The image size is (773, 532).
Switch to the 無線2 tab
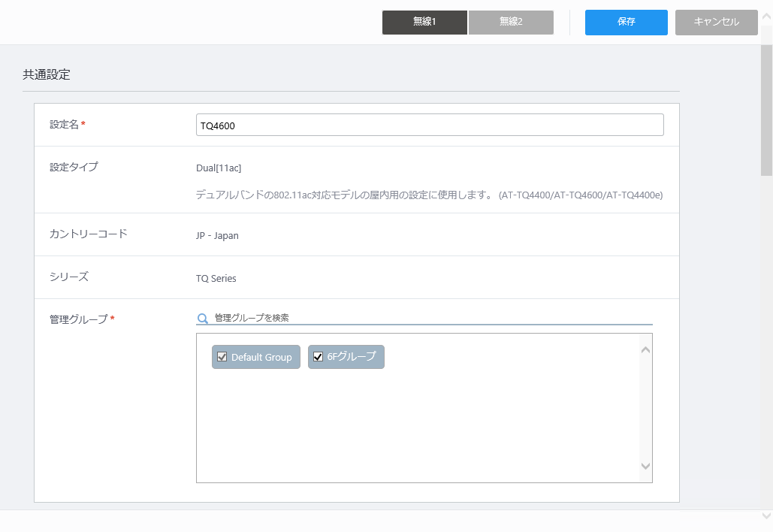point(511,23)
